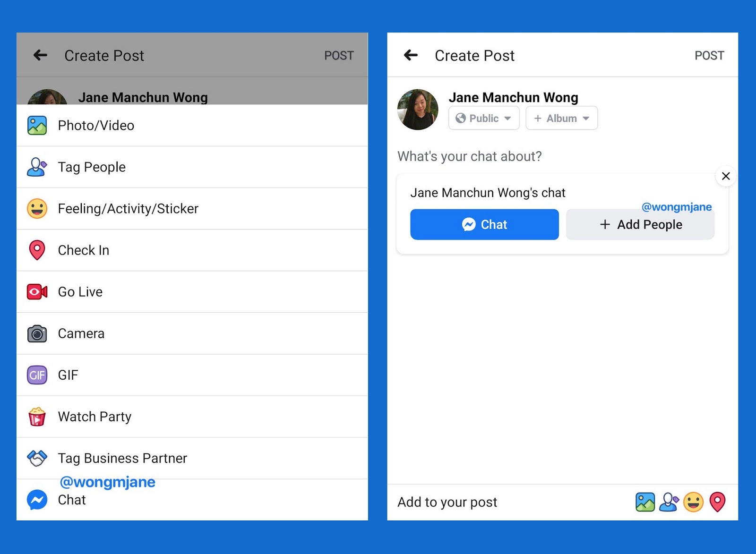Open the Camera option

click(x=81, y=333)
